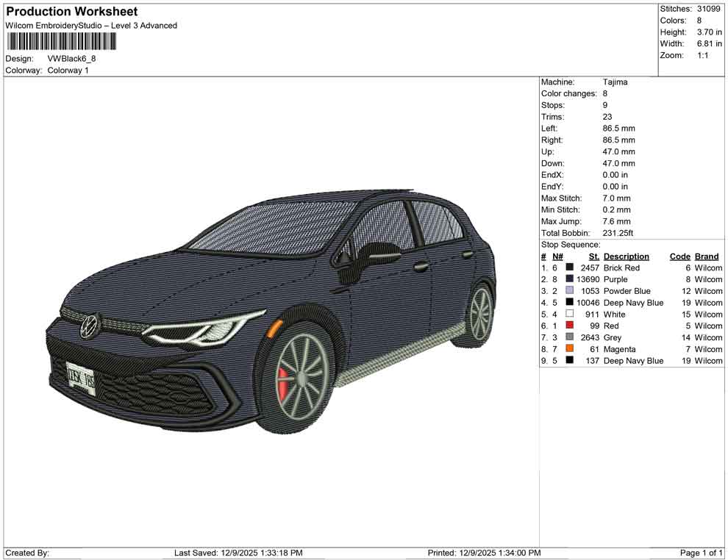The width and height of the screenshot is (728, 560).
Task: Choose the Magenta stop's orange swatch
Action: [570, 349]
